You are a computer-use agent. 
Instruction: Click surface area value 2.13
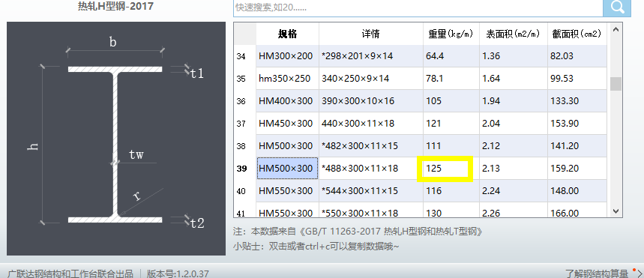click(x=513, y=169)
